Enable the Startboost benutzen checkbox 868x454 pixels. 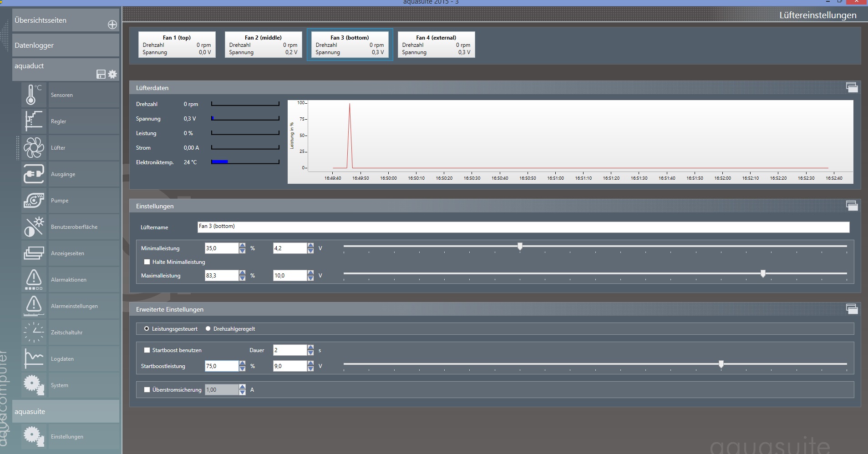point(147,350)
